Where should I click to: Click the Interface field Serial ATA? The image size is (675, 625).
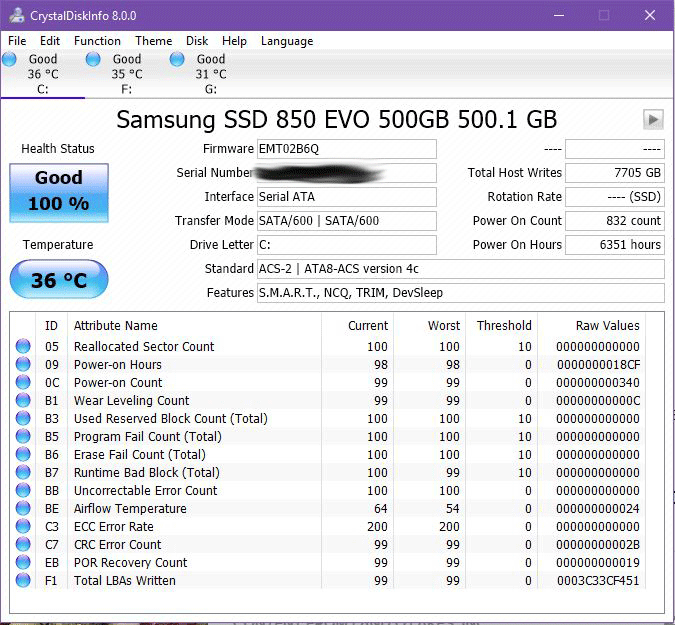[x=347, y=197]
